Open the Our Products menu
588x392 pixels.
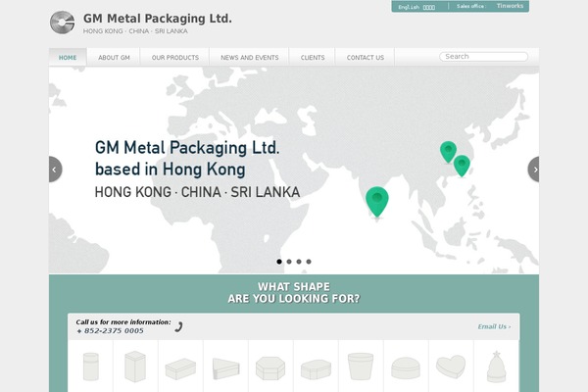pyautogui.click(x=175, y=58)
